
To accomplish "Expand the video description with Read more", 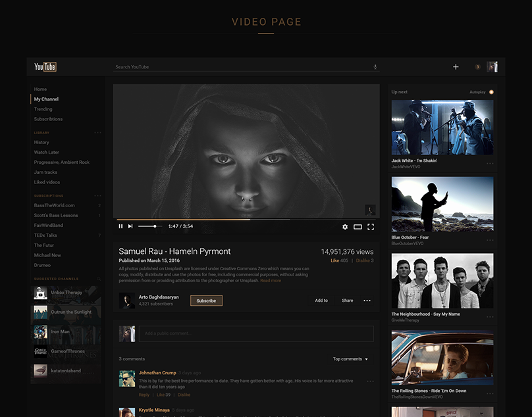I will pyautogui.click(x=269, y=279).
